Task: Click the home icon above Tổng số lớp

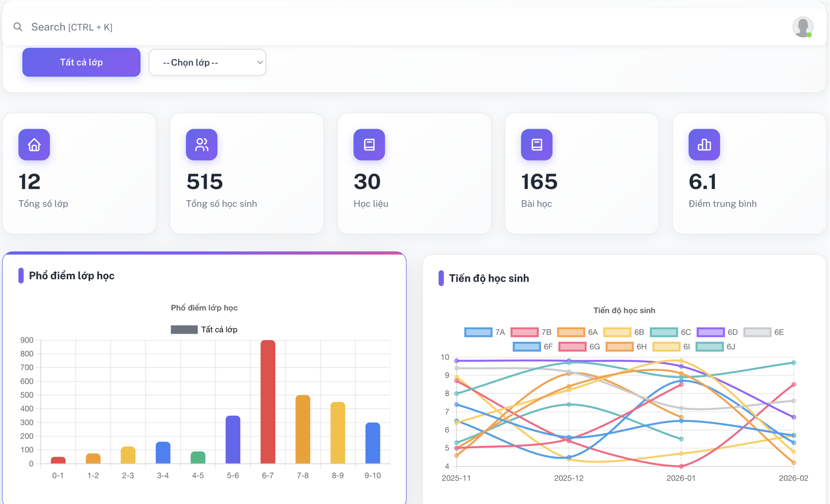Action: (34, 145)
